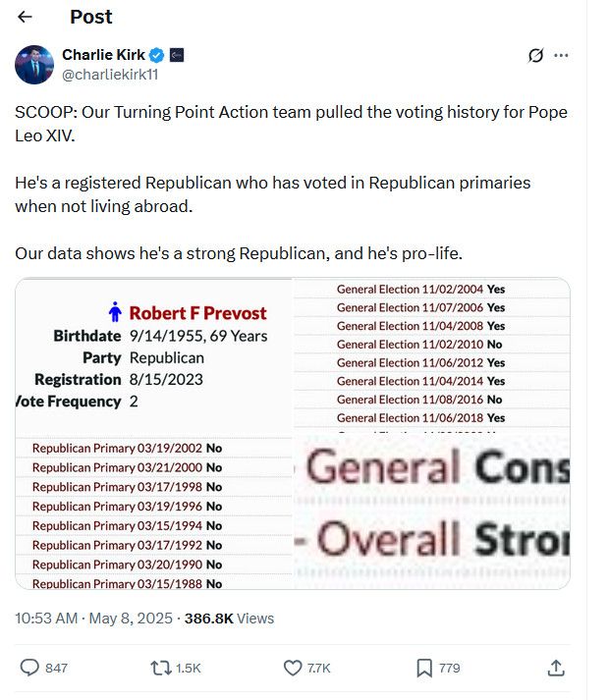Click the 847 replies count
Image resolution: width=608 pixels, height=700 pixels.
tap(56, 668)
